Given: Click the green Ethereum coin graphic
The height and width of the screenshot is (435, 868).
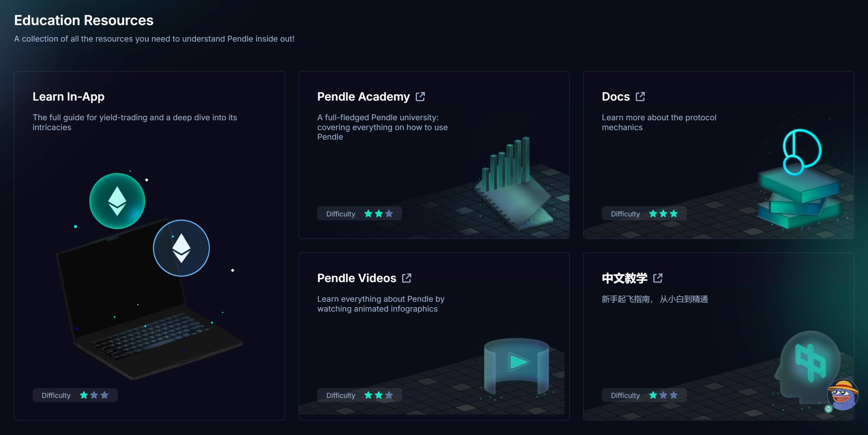Looking at the screenshot, I should point(117,201).
